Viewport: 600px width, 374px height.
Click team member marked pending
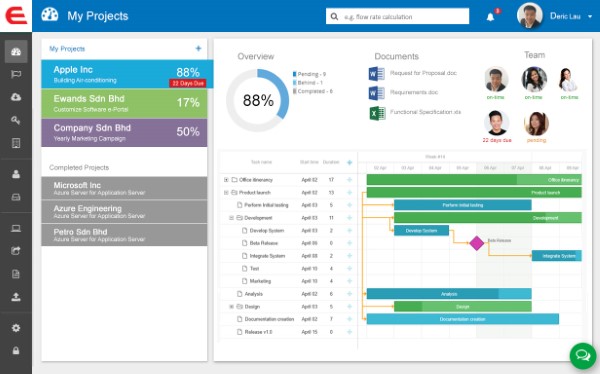pyautogui.click(x=536, y=124)
